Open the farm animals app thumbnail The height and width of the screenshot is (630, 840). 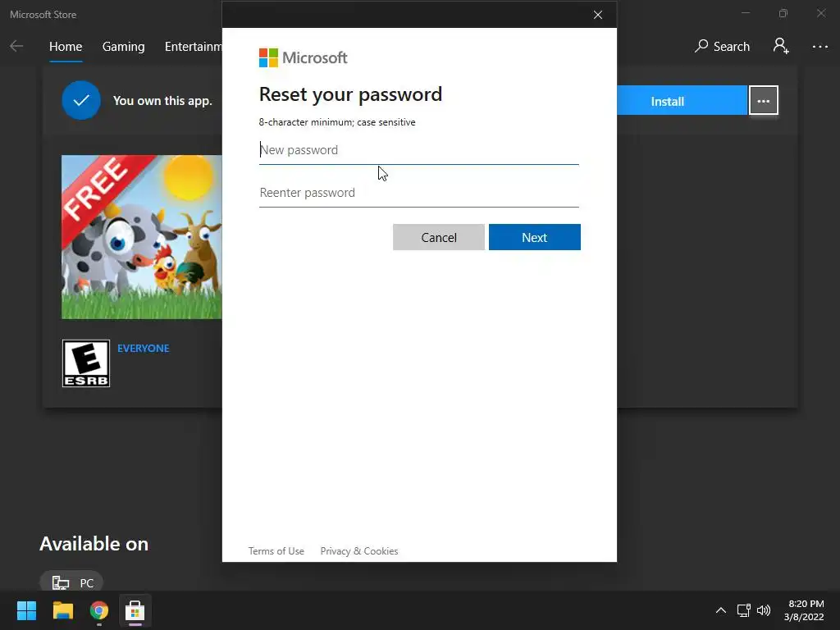click(141, 237)
